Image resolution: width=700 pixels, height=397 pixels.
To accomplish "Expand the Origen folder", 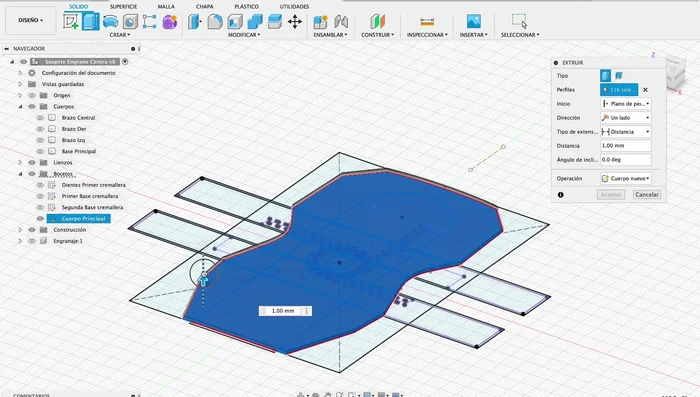I will pos(20,95).
